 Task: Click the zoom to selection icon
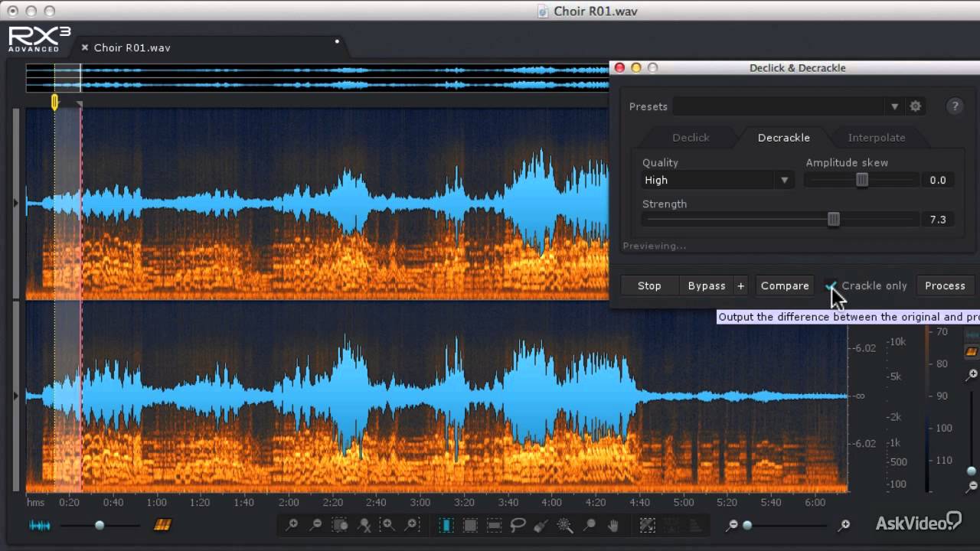(x=340, y=525)
